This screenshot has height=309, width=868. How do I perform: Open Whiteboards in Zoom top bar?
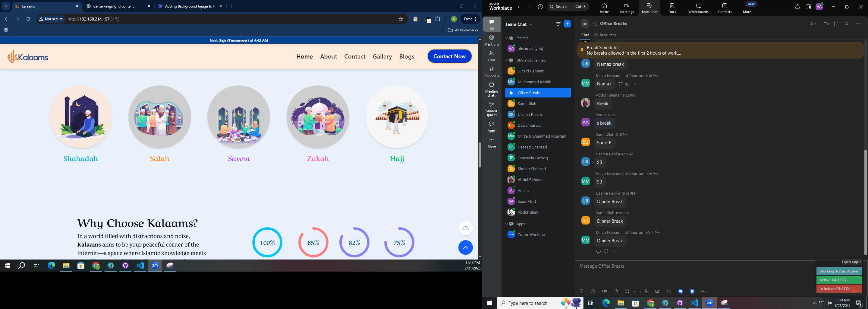[699, 8]
